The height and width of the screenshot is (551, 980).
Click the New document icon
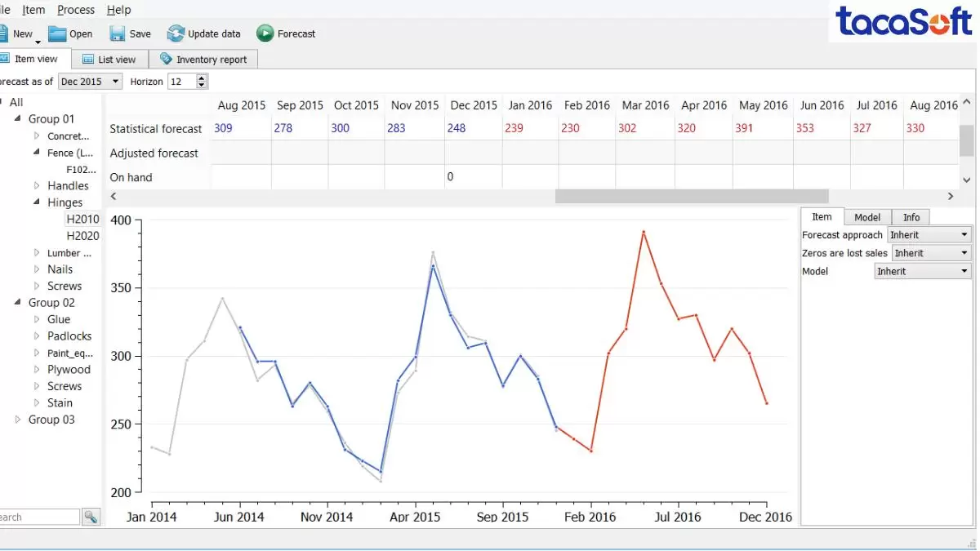[3, 33]
